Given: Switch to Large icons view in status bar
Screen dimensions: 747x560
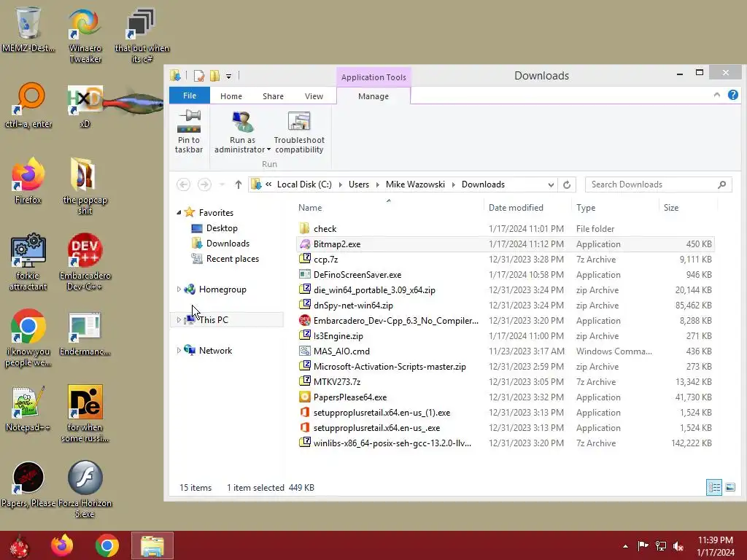Looking at the screenshot, I should click(729, 487).
